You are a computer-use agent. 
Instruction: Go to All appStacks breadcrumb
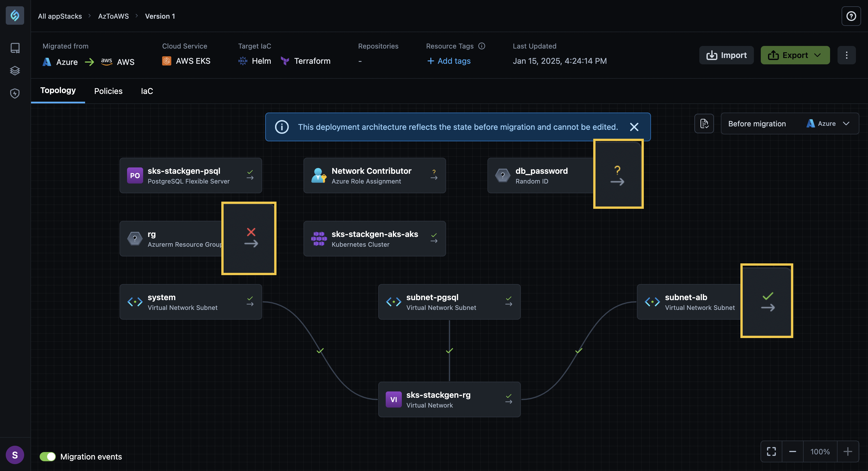(x=60, y=16)
